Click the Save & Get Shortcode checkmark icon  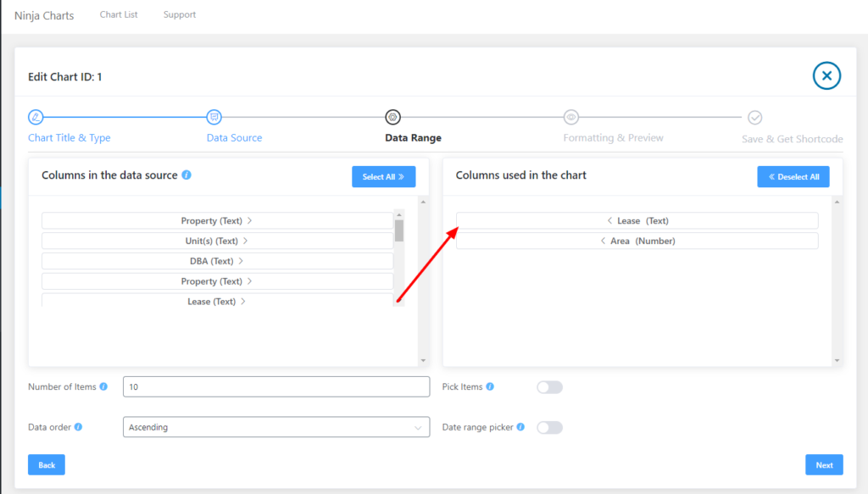pyautogui.click(x=754, y=117)
